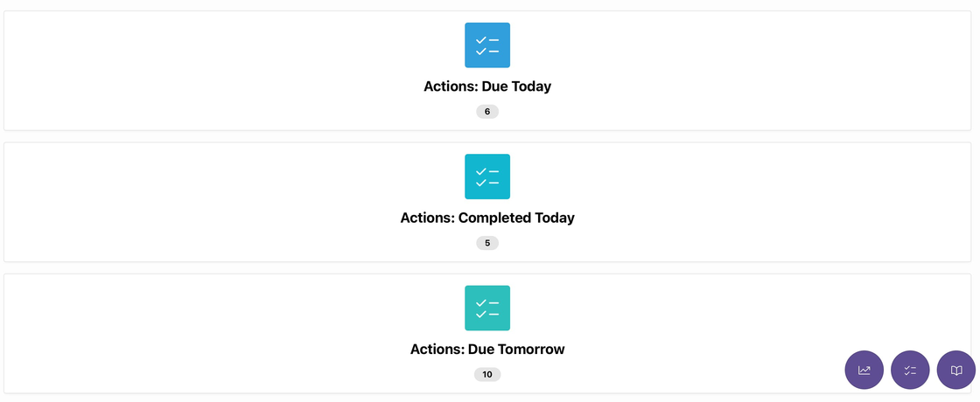This screenshot has width=980, height=402.
Task: Click the cyan Completed Today checklist icon
Action: coord(487,177)
